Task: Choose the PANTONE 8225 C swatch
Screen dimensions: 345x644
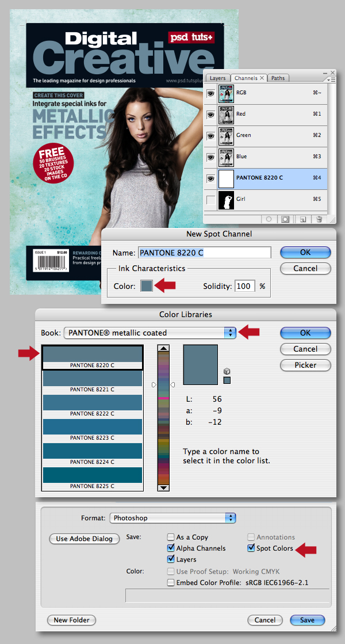Action: tap(93, 478)
